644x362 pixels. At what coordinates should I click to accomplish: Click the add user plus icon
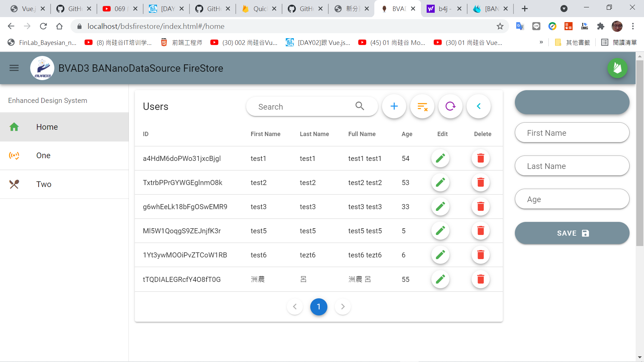394,106
